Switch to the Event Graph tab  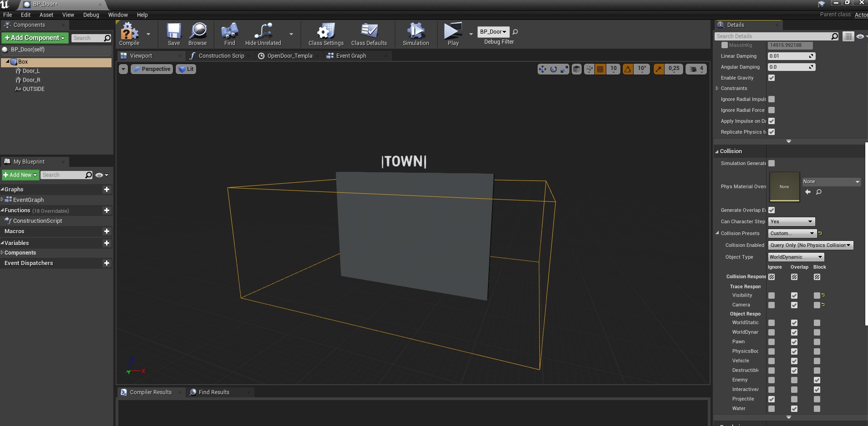point(351,56)
